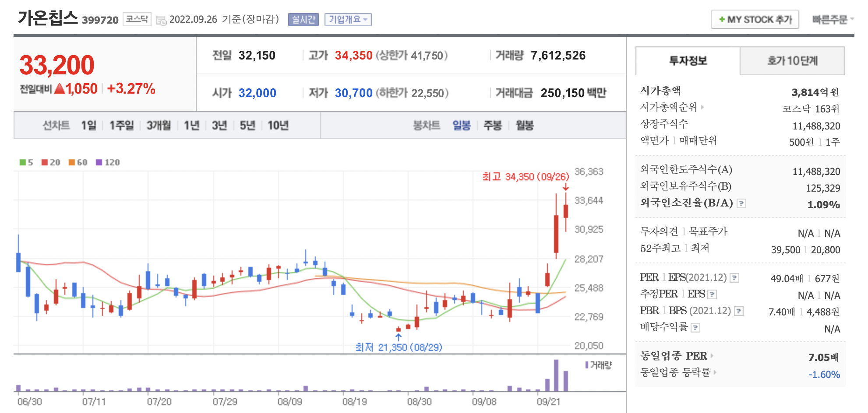
Task: Click the PBR value 7.40배
Action: (x=782, y=312)
